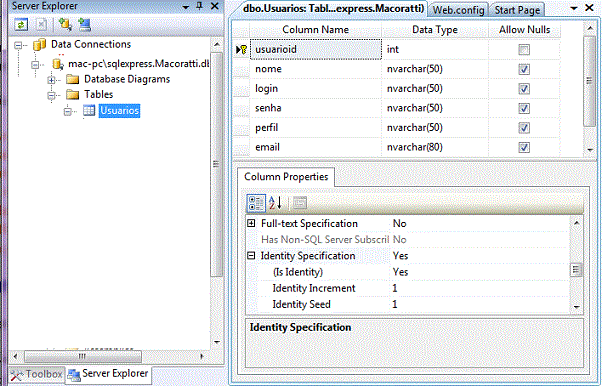Screen dimensions: 602x386
Task: Click the Usuarios table icon in tree
Action: tap(89, 111)
